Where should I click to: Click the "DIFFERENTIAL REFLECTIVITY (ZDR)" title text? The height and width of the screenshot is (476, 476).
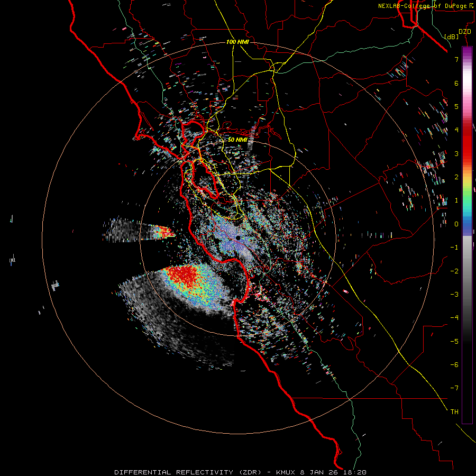(188, 472)
